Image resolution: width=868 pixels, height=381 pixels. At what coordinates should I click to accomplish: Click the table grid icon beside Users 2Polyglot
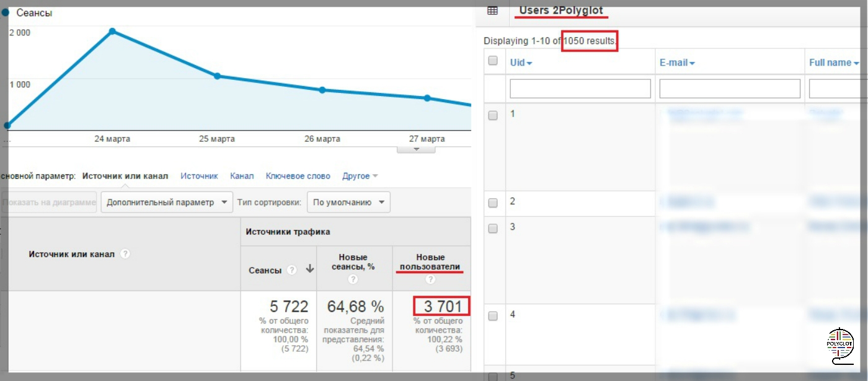pyautogui.click(x=493, y=11)
